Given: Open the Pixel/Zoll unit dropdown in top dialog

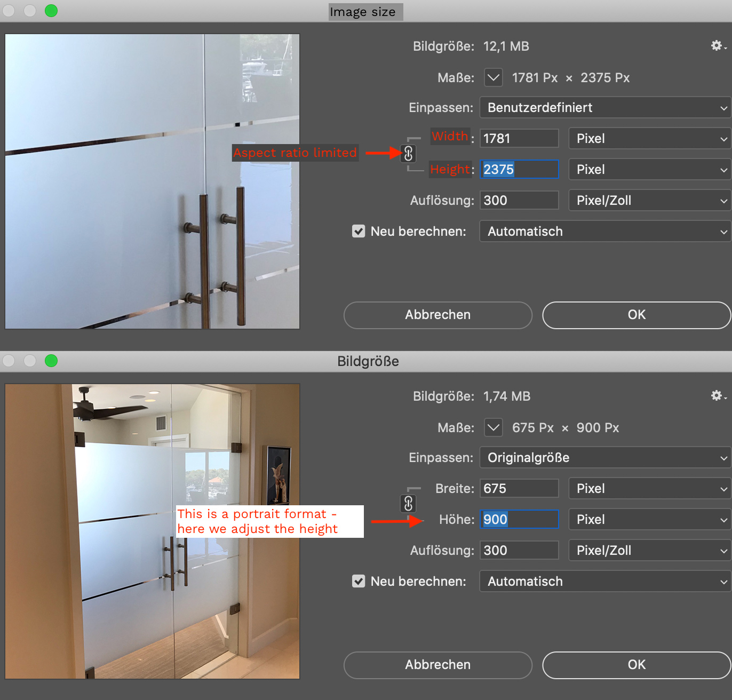Looking at the screenshot, I should point(649,201).
